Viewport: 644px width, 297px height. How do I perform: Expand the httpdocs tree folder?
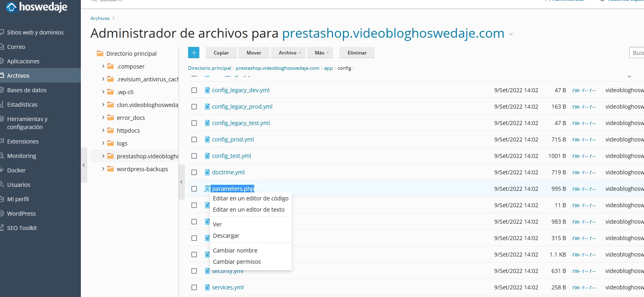click(x=103, y=130)
